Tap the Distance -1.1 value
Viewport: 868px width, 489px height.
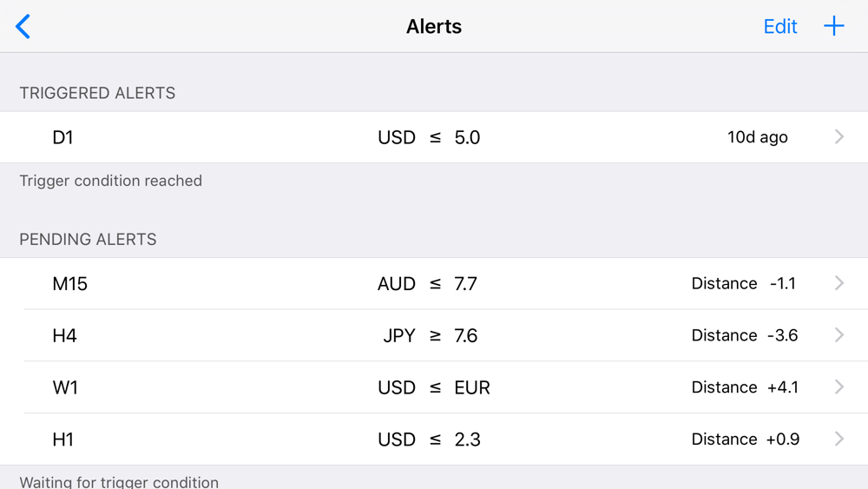pyautogui.click(x=743, y=284)
